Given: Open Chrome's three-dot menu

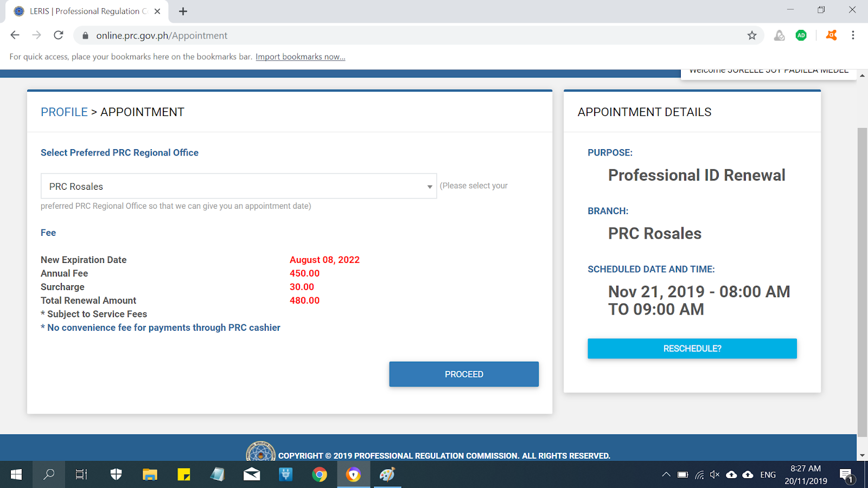Looking at the screenshot, I should click(853, 35).
